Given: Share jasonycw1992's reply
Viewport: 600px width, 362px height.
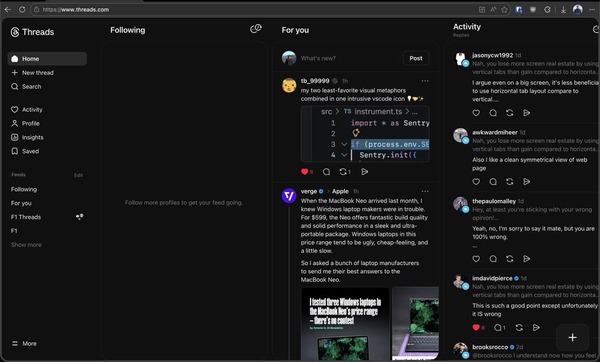Looking at the screenshot, I should tap(527, 113).
